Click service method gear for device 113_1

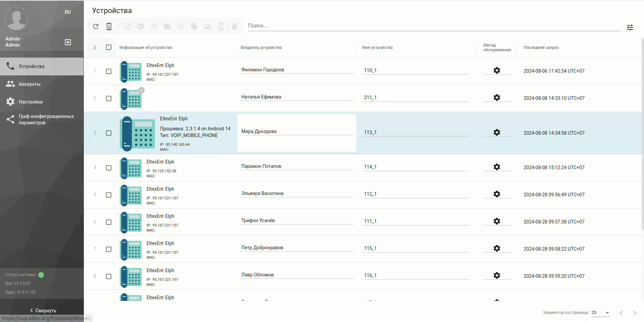coord(496,132)
